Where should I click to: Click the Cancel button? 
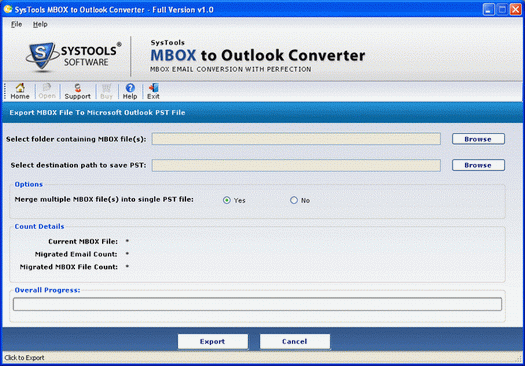pyautogui.click(x=295, y=341)
